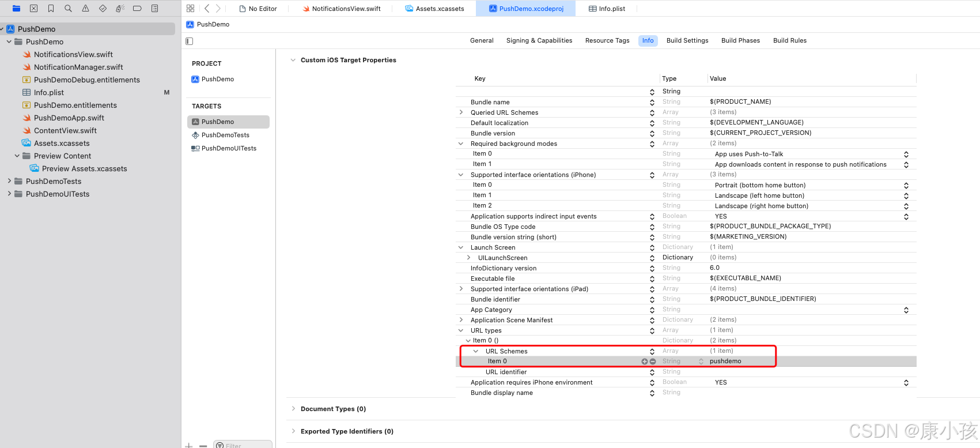The image size is (980, 448).
Task: Collapse Required background modes row
Action: coord(461,144)
